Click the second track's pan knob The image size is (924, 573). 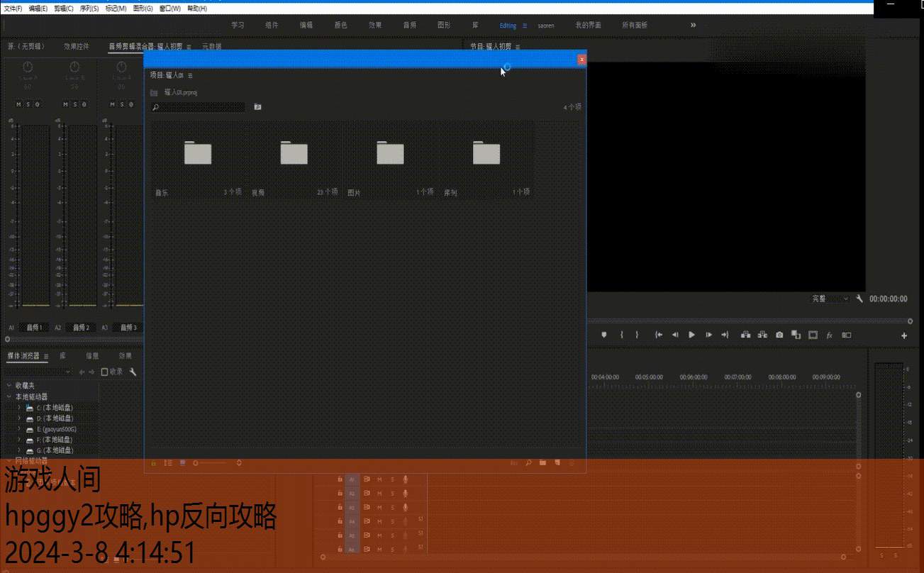point(74,67)
